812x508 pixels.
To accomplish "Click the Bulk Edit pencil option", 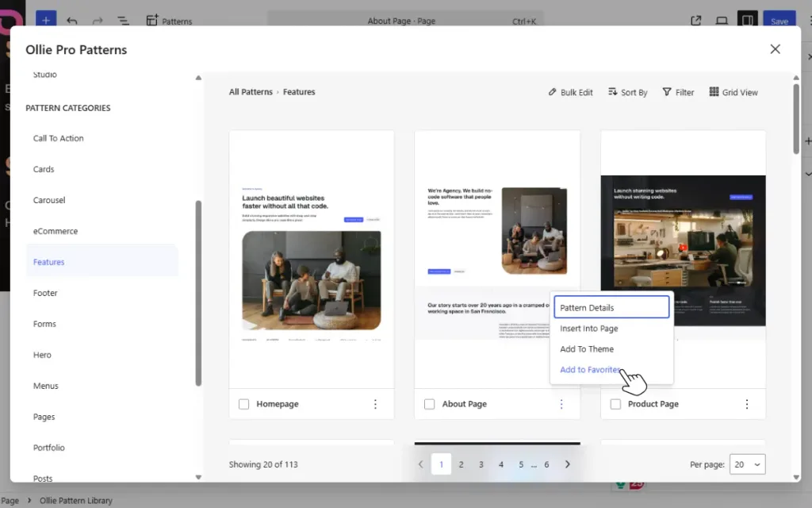I will click(570, 92).
